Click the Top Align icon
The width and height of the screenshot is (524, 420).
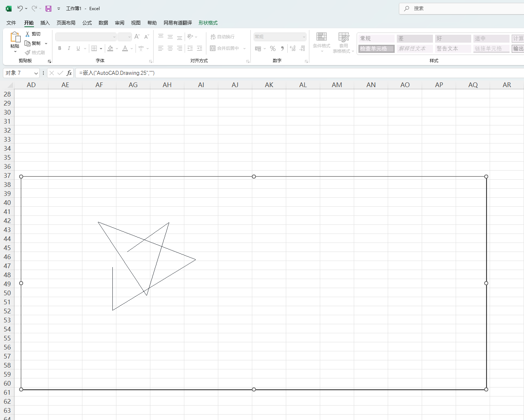click(x=161, y=37)
